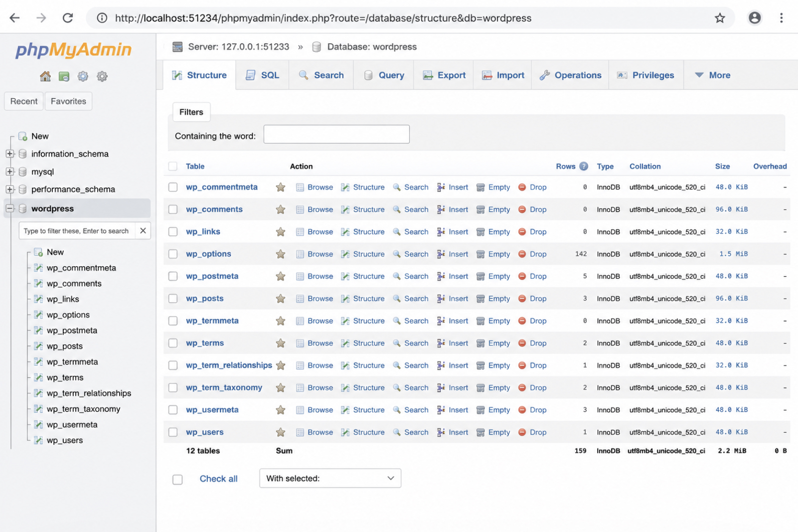Viewport: 798px width, 532px height.
Task: Open Privileges tab
Action: click(x=646, y=75)
